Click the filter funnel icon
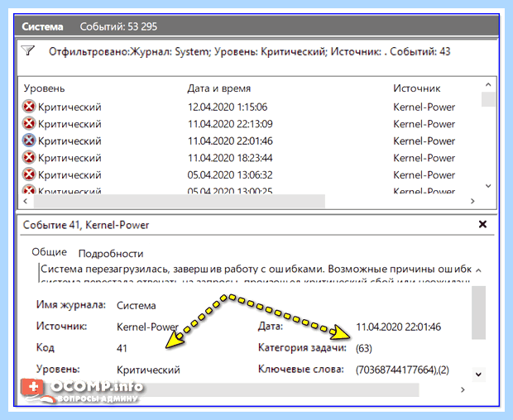This screenshot has width=513, height=420. click(28, 50)
